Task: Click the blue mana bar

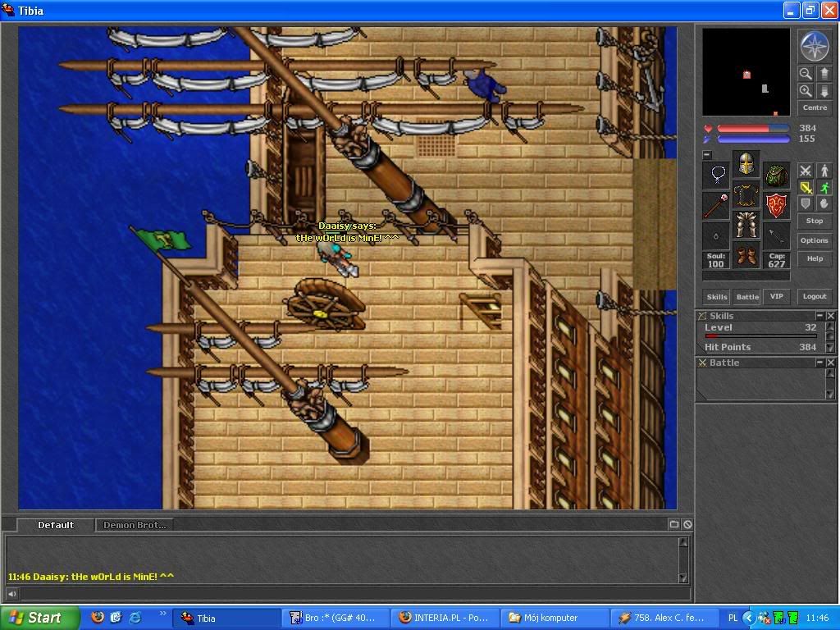Action: 753,139
